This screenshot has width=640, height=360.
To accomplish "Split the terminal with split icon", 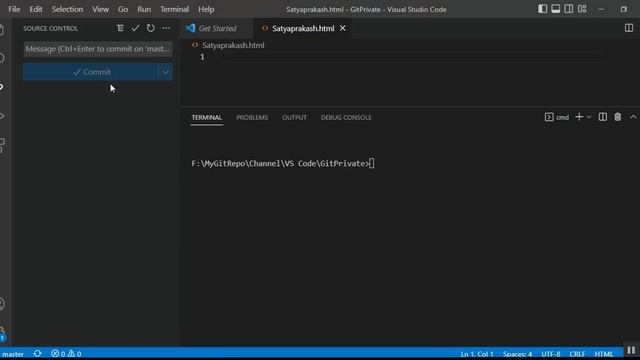I will tap(602, 117).
